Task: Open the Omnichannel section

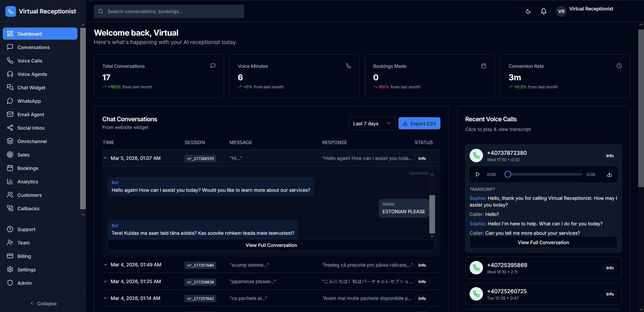Action: (32, 141)
